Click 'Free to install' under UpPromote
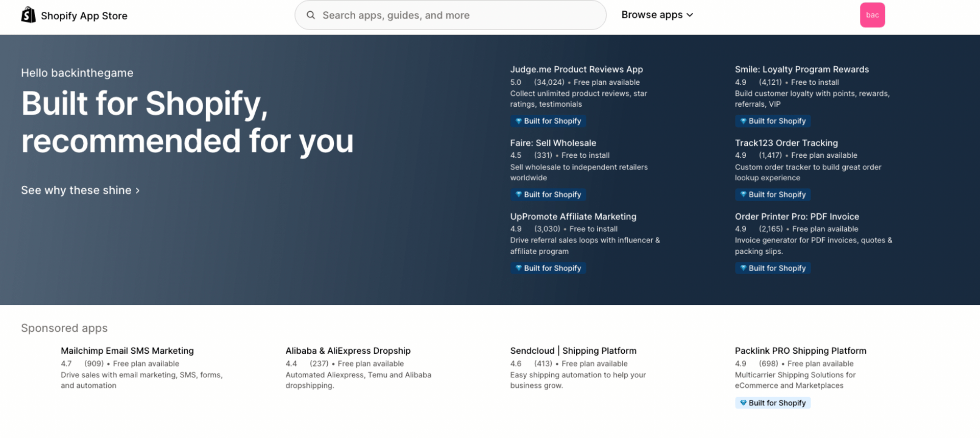This screenshot has height=438, width=980. 593,229
